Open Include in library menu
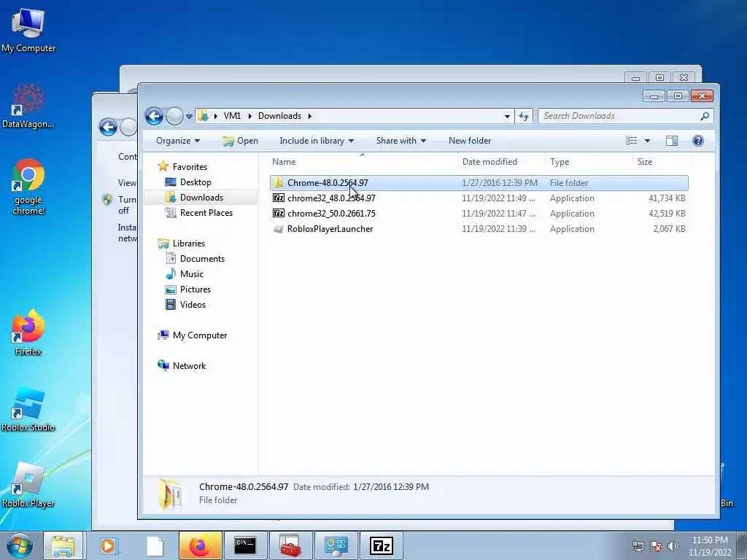This screenshot has width=747, height=560. point(317,141)
